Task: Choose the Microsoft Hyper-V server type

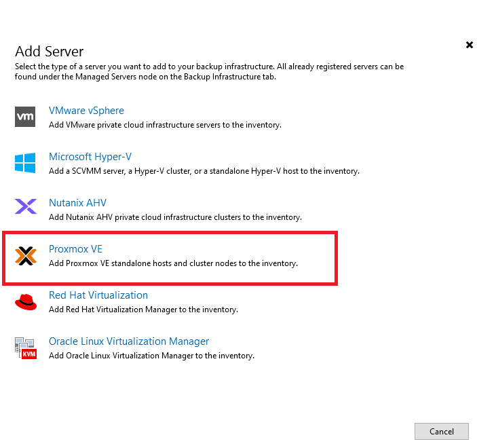Action: point(90,157)
